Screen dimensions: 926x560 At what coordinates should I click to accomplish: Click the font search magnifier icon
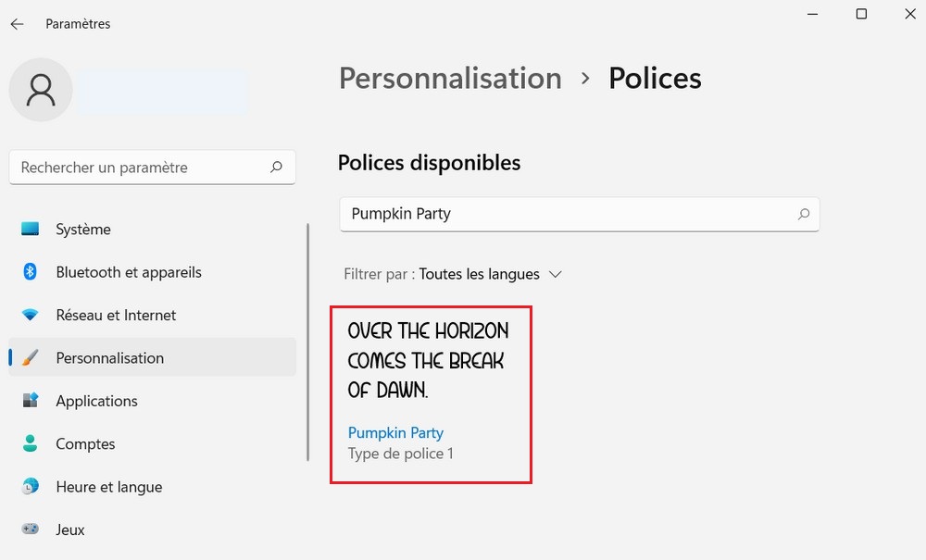[x=804, y=214]
